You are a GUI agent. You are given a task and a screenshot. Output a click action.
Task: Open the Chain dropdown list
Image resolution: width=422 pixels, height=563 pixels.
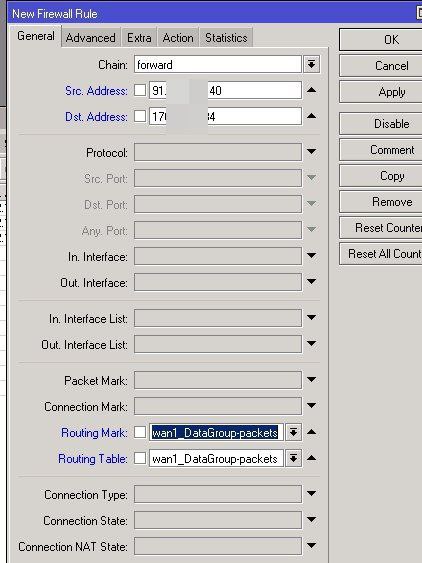311,65
